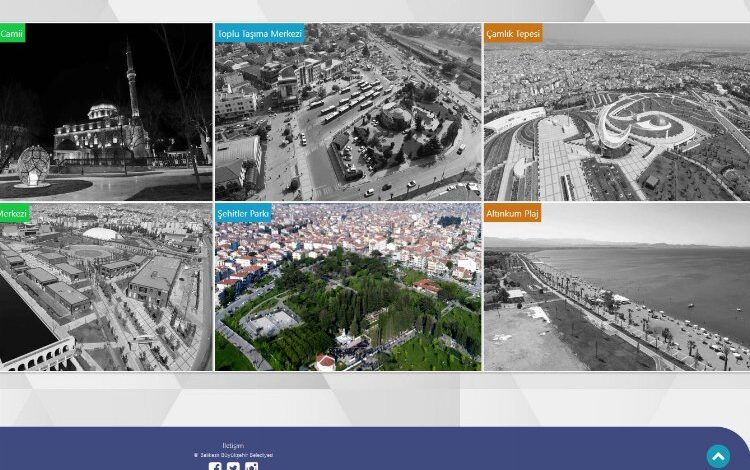Open the Facebook icon in the footer
The height and width of the screenshot is (470, 750).
[215, 466]
